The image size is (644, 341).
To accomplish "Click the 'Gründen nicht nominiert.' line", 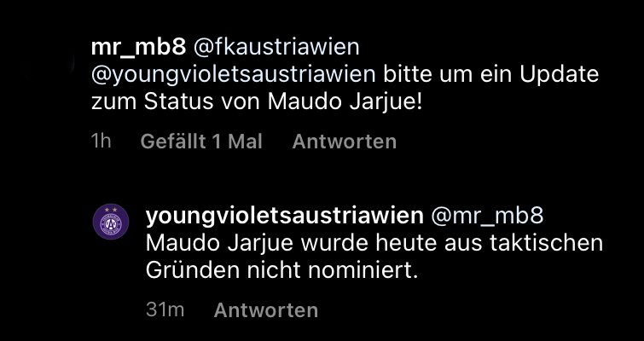I will [281, 271].
